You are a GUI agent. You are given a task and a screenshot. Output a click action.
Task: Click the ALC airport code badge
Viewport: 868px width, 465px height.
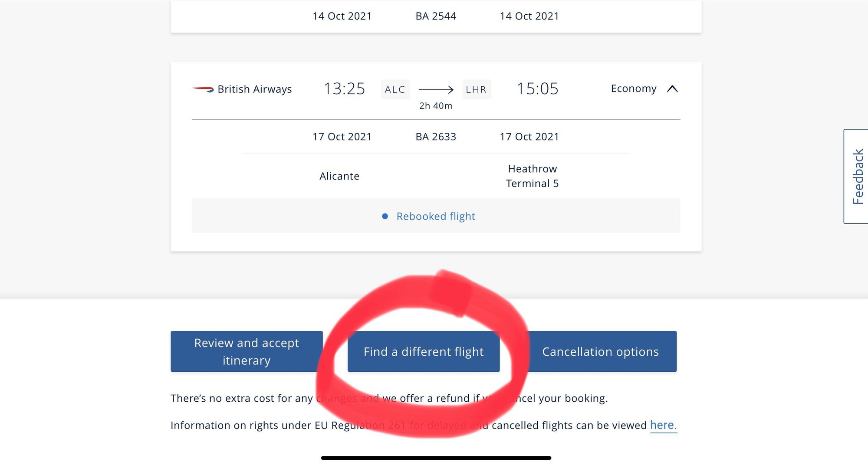pyautogui.click(x=395, y=89)
